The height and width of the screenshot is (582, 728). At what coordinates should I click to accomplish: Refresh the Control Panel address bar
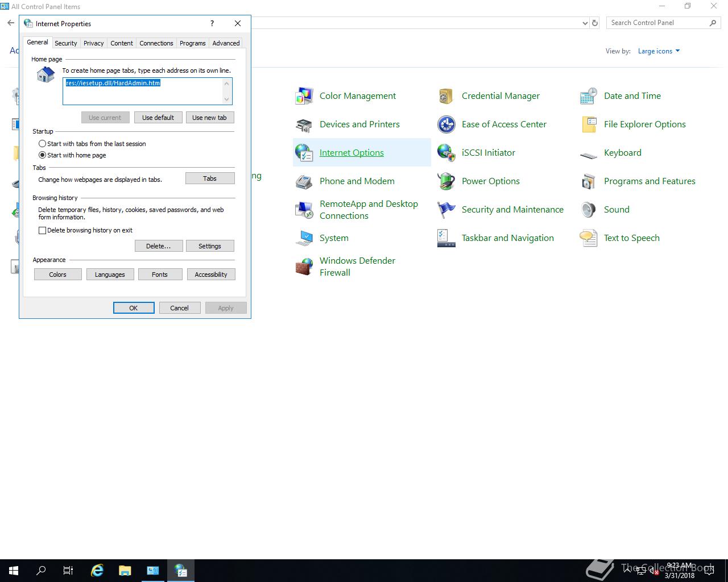[x=595, y=23]
